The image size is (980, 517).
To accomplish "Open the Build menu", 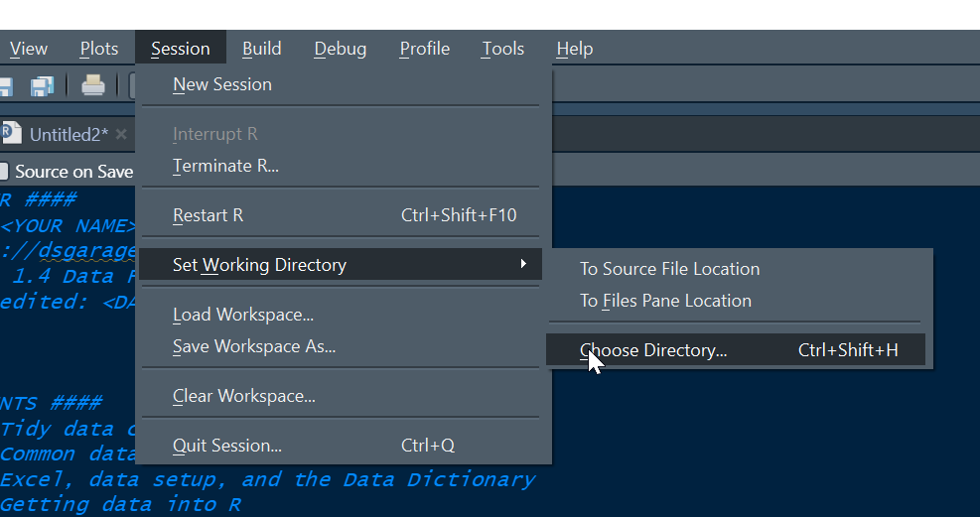I will click(262, 49).
